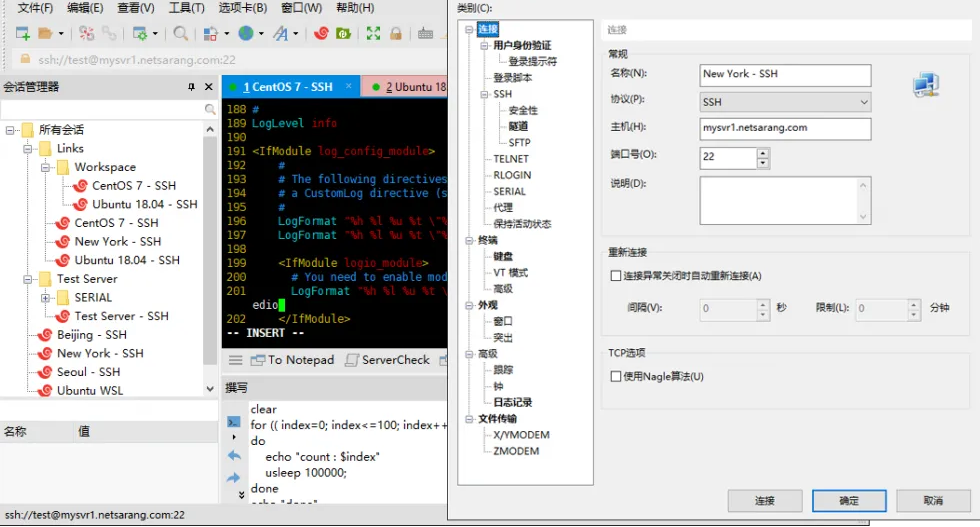Open the quick command bar hamburger menu
The image size is (980, 527).
click(x=236, y=360)
